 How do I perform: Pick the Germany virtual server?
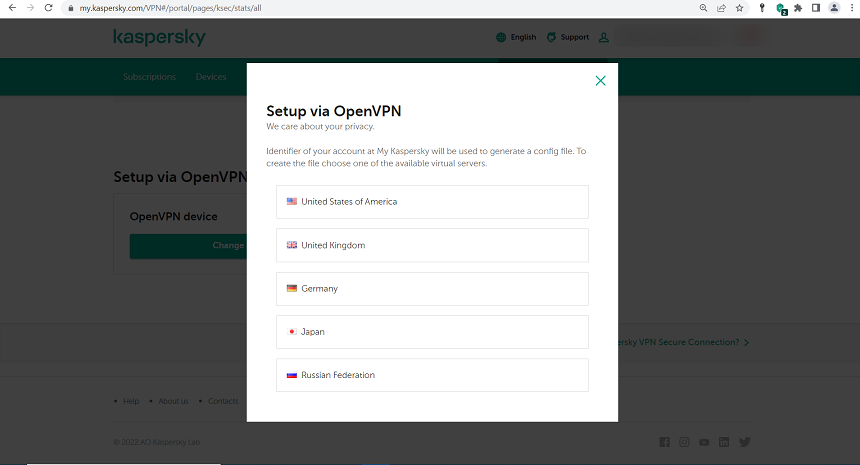click(432, 288)
